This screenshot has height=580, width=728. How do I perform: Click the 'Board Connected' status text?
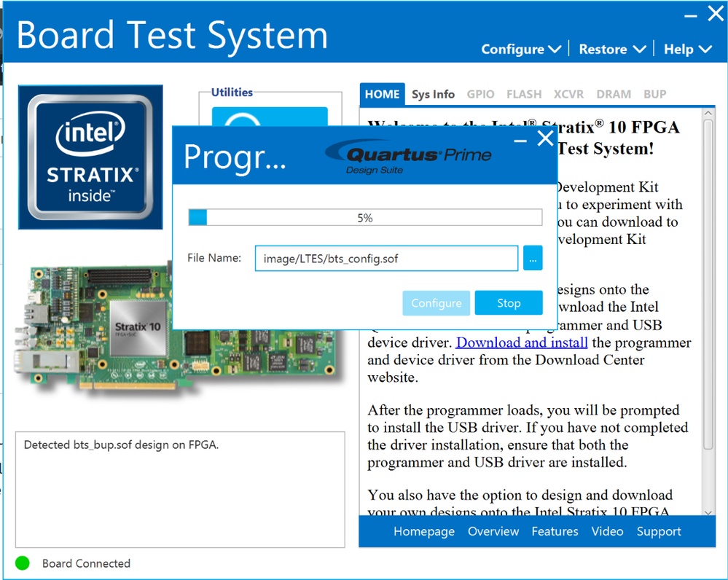point(87,563)
